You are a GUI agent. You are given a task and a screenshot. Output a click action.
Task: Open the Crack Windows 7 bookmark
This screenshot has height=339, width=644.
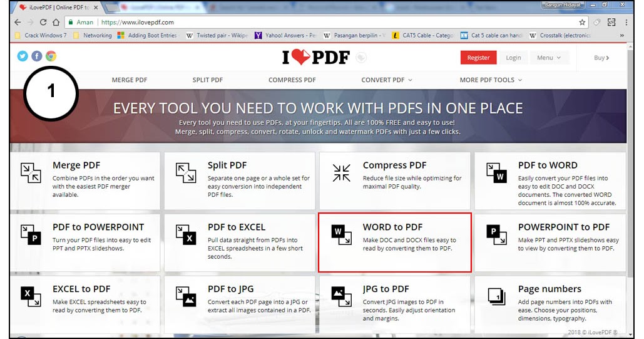pyautogui.click(x=41, y=35)
